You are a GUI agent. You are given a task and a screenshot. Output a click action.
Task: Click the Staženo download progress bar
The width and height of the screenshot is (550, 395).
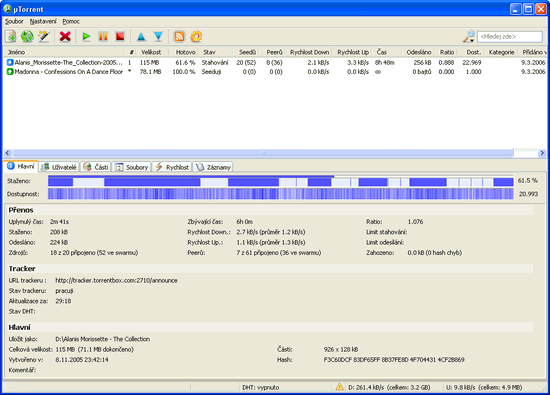coord(281,181)
